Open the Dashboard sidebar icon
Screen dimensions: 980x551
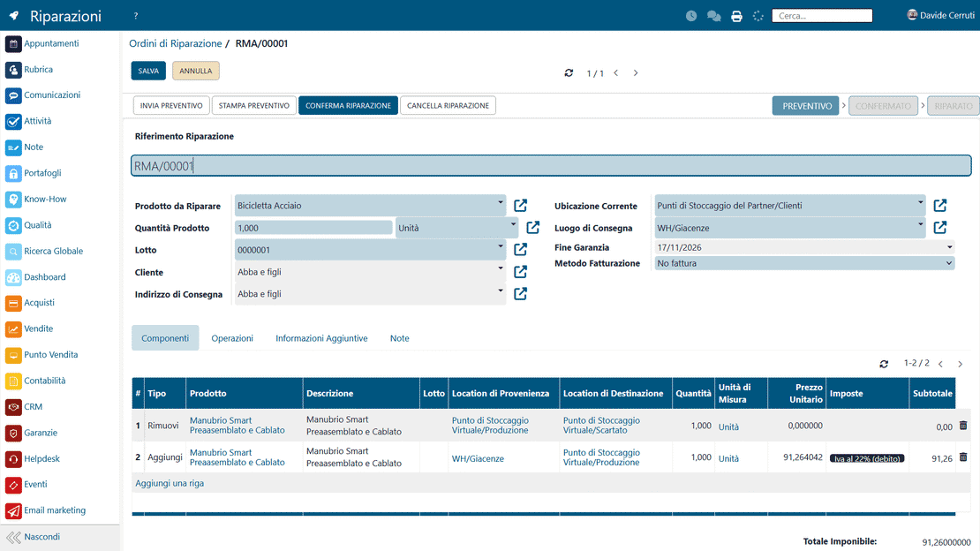click(x=13, y=277)
